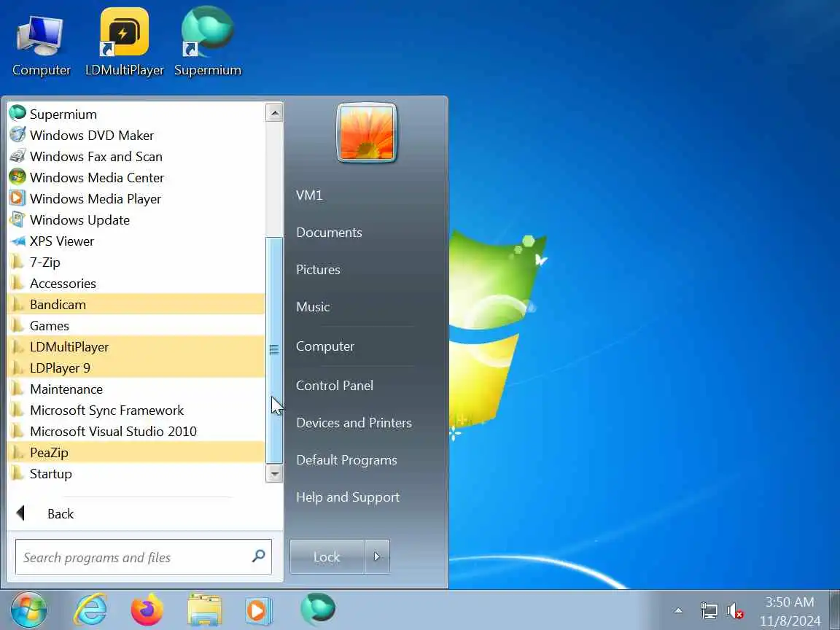This screenshot has height=630, width=840.
Task: Open Pictures from the Start menu
Action: [x=318, y=270]
